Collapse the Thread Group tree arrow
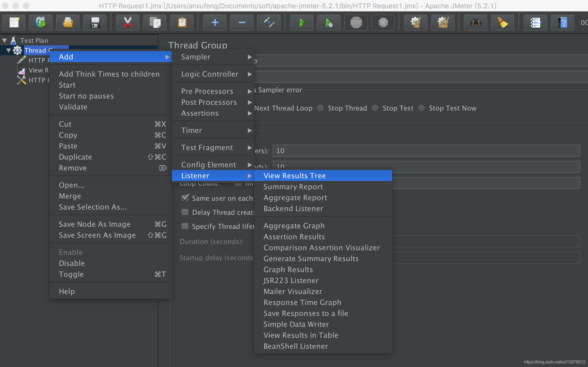 pyautogui.click(x=9, y=50)
